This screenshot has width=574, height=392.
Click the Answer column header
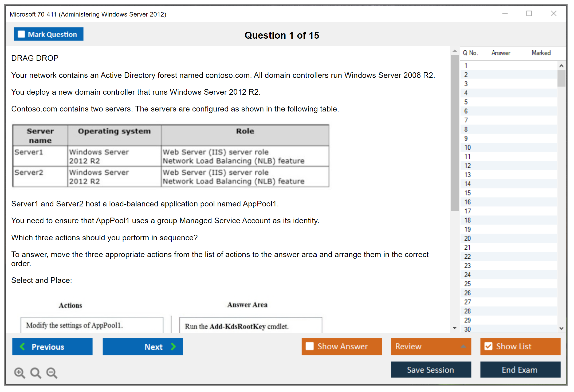(x=501, y=53)
